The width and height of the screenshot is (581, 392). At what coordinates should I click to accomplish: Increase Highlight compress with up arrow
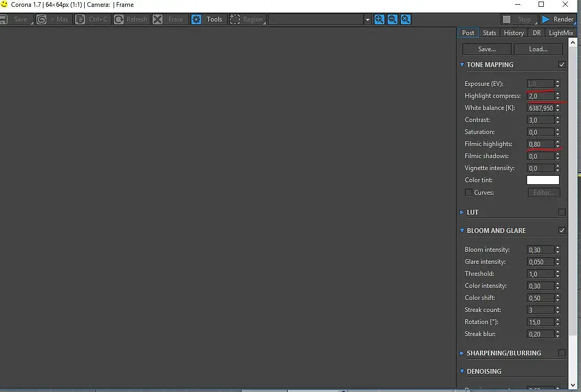[557, 94]
